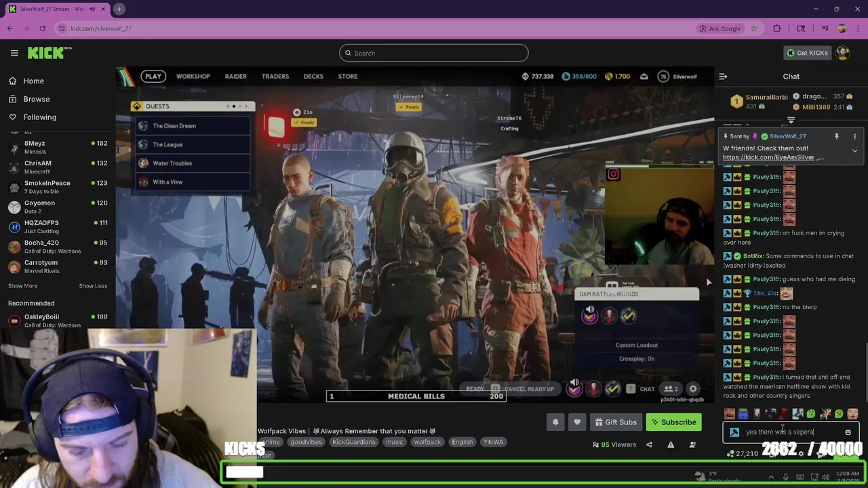The height and width of the screenshot is (488, 868).
Task: Bookmark page with star icon
Action: coord(753,28)
